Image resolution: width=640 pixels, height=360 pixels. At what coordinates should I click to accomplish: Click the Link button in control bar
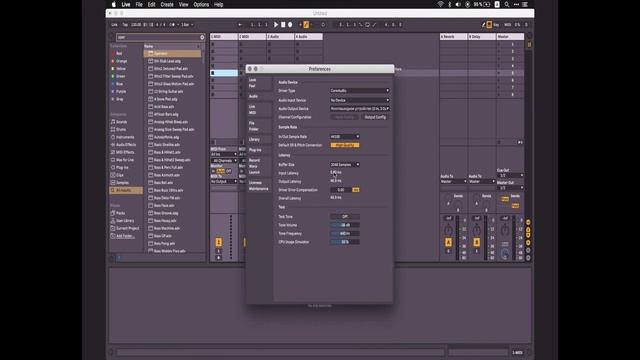point(115,24)
